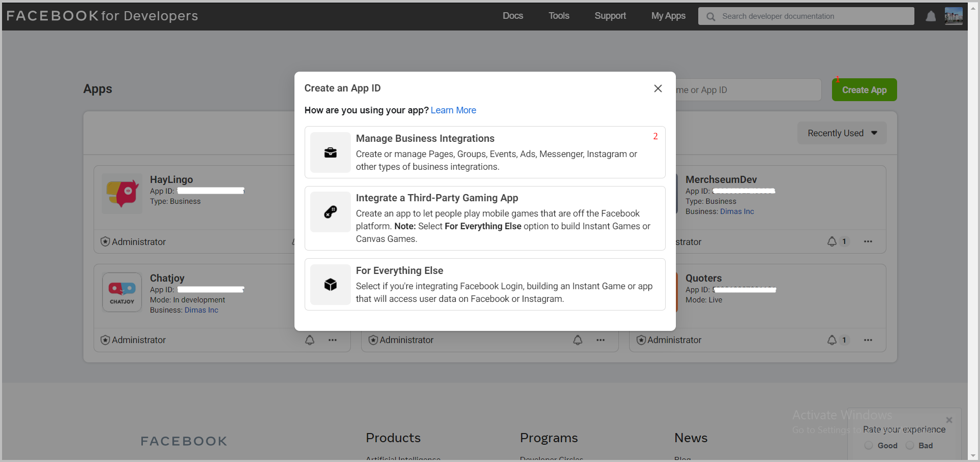The height and width of the screenshot is (462, 980).
Task: Click the briefcase icon for Manage Business Integrations
Action: coord(331,152)
